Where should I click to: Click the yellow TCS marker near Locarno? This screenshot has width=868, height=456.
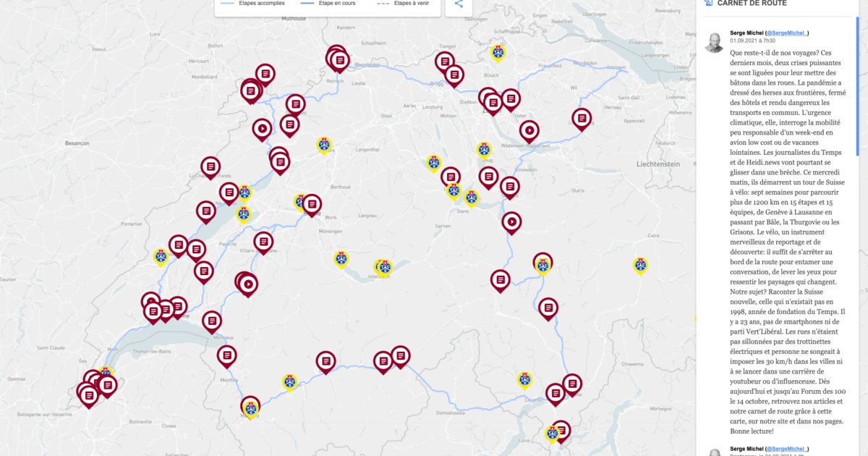click(524, 379)
